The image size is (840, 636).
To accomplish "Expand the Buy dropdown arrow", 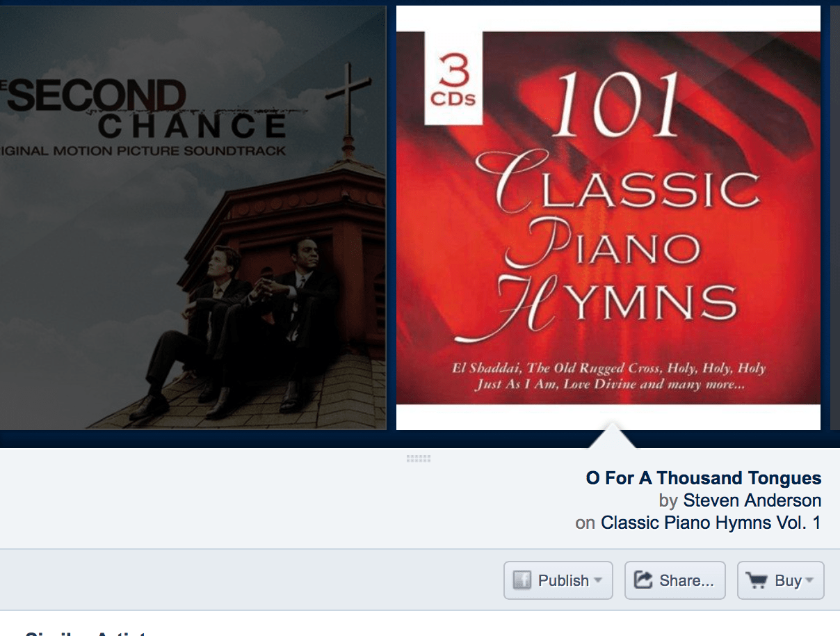I will [x=809, y=580].
